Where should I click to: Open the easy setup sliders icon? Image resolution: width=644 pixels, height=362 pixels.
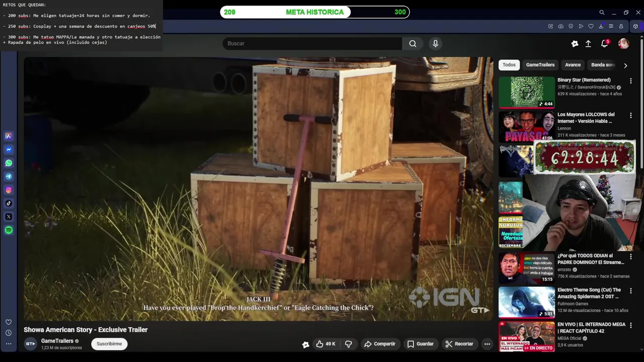(x=611, y=26)
